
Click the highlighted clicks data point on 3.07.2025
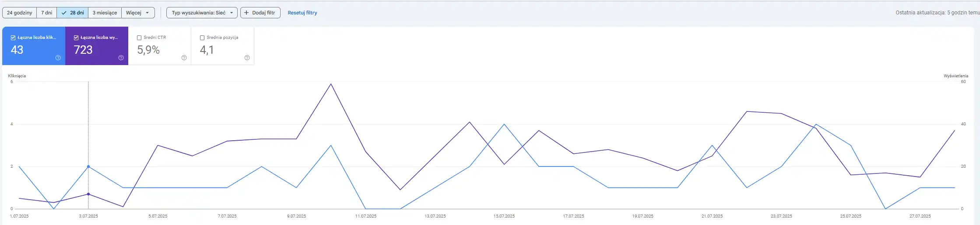pos(88,166)
